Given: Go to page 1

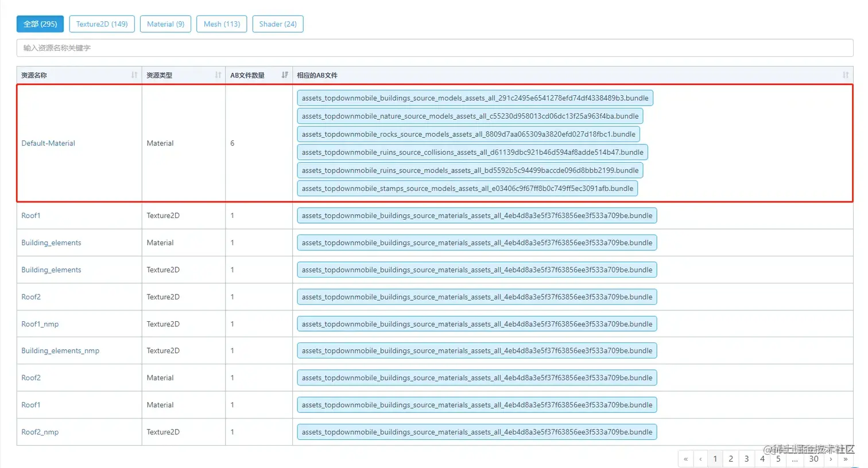Looking at the screenshot, I should coord(715,459).
